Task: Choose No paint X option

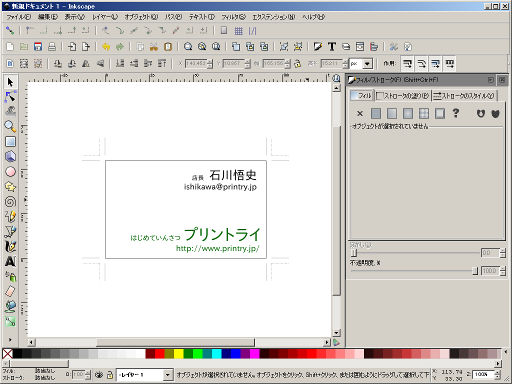Action: point(360,114)
